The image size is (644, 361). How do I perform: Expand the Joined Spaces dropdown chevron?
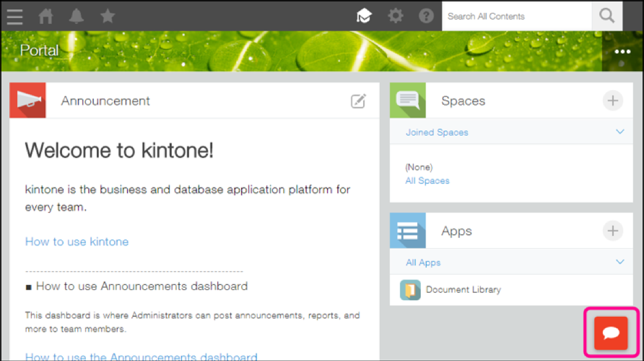coord(619,132)
